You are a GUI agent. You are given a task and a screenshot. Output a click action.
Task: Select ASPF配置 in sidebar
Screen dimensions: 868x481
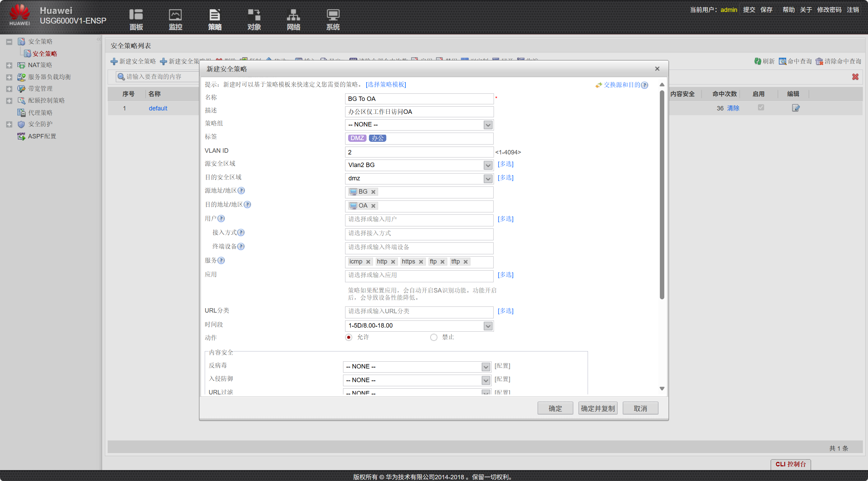pyautogui.click(x=42, y=136)
